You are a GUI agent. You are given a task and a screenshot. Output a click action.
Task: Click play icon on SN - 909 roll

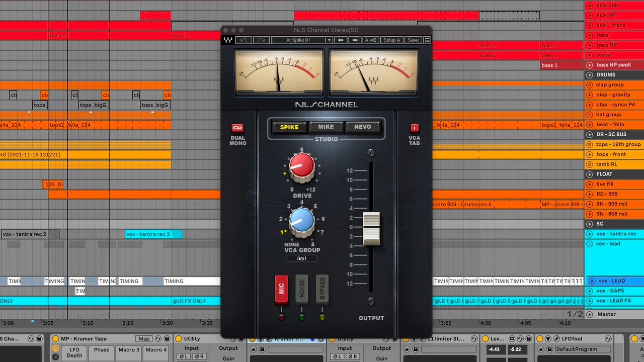coord(589,204)
